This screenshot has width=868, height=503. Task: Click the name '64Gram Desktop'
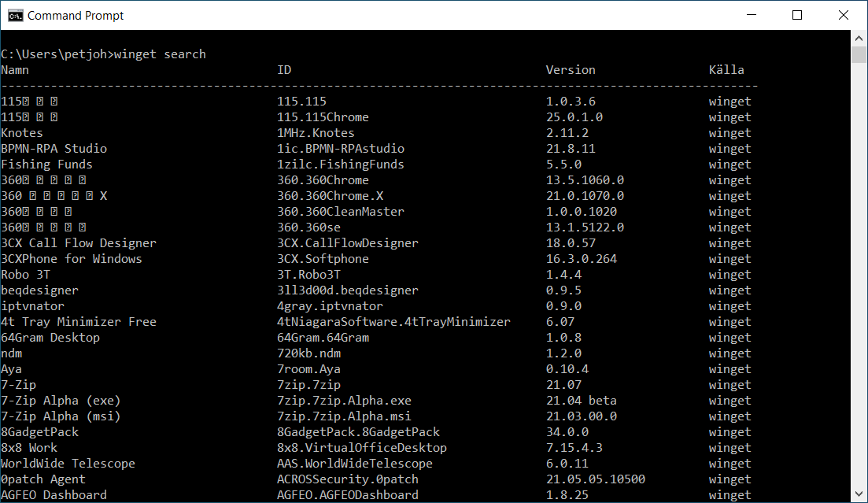(50, 338)
